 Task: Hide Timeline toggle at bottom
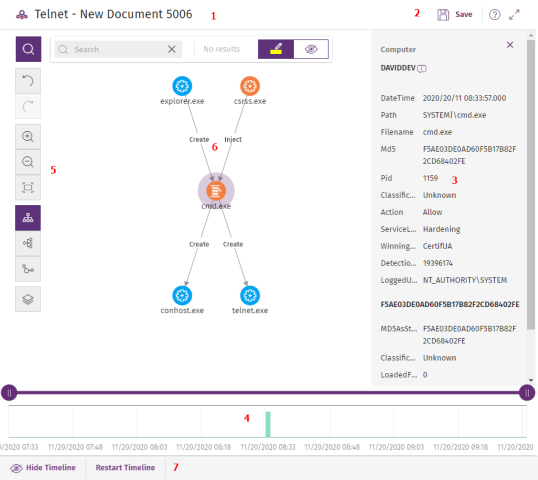pos(43,468)
